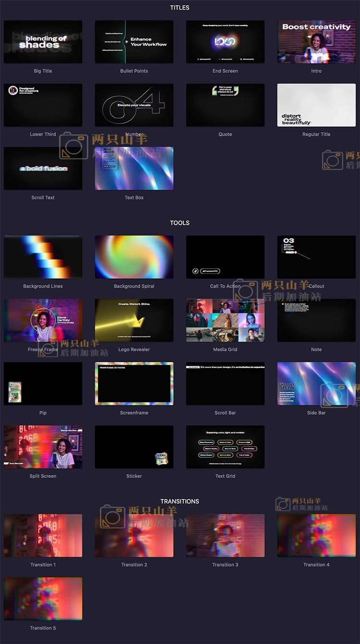Image resolution: width=360 pixels, height=644 pixels.
Task: Open the Bullet Points title thumbnail
Action: 134,42
